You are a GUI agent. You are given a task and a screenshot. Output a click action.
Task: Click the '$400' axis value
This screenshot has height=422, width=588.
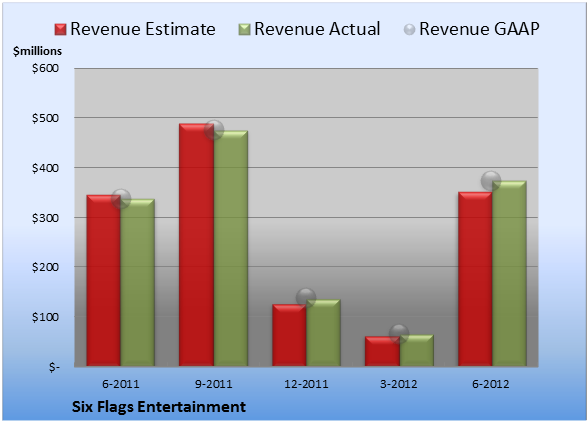[x=45, y=168]
